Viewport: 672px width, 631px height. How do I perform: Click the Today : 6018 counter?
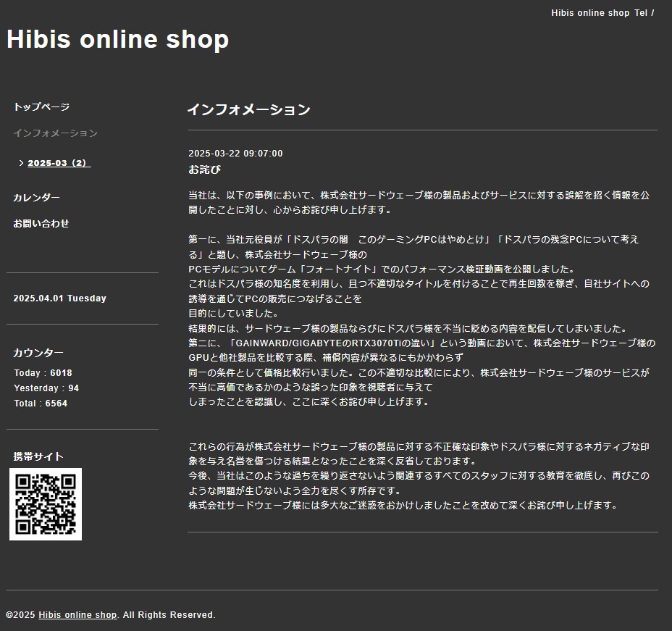pyautogui.click(x=43, y=373)
